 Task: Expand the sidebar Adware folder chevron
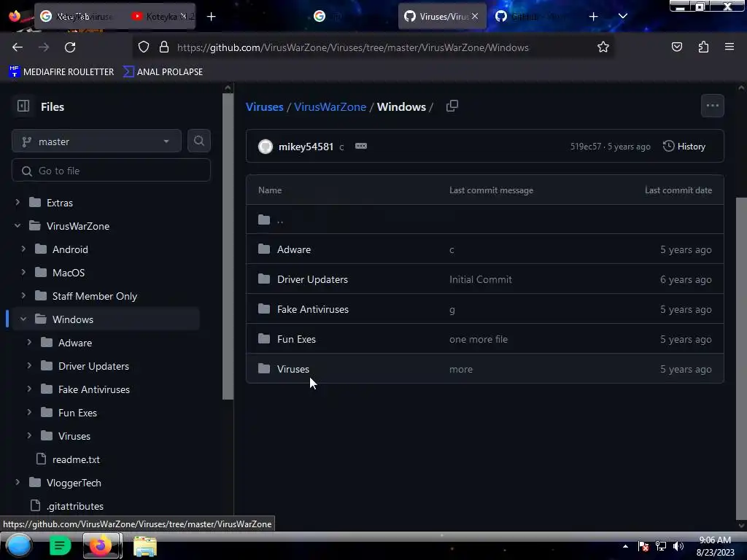29,343
